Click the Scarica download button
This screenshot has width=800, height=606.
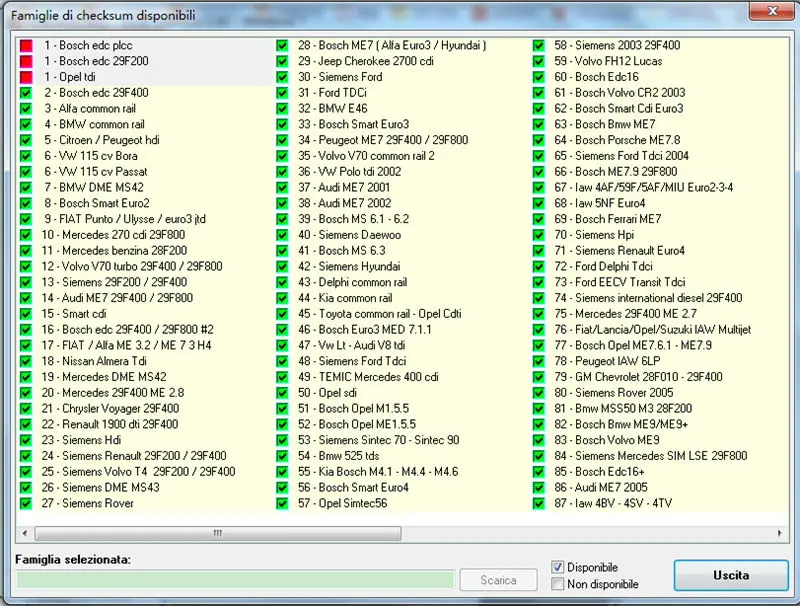click(498, 580)
